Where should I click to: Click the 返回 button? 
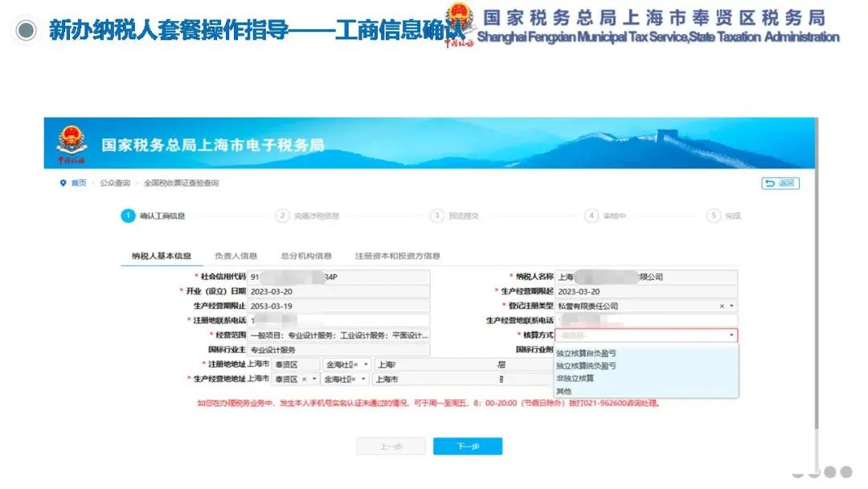pos(780,183)
